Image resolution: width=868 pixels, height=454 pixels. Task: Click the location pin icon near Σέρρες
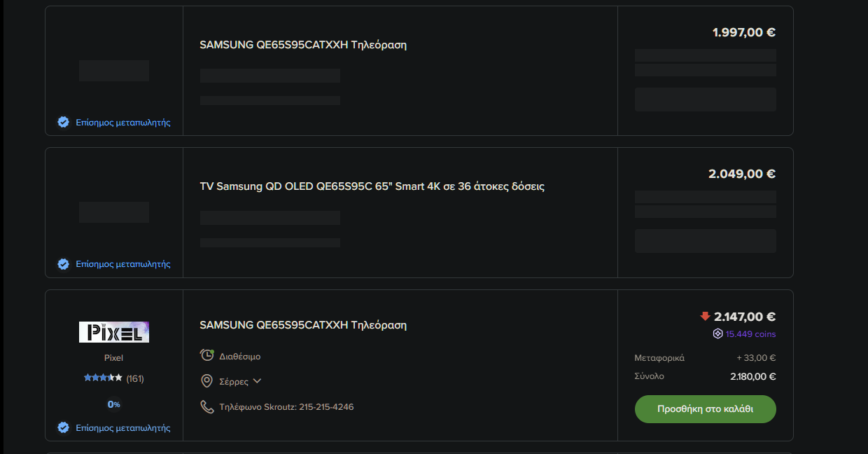point(206,381)
